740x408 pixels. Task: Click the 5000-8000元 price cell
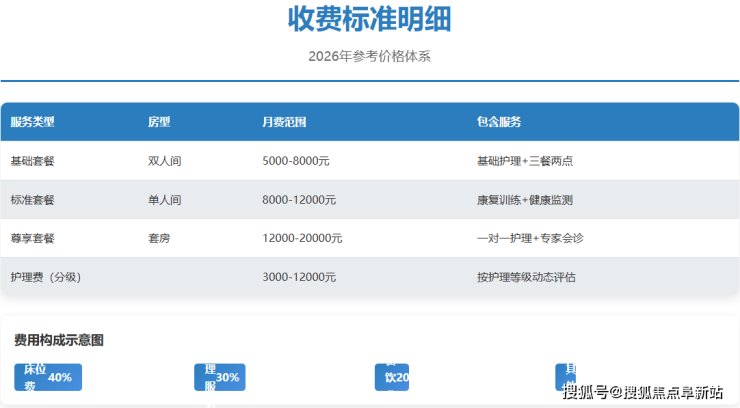click(296, 161)
